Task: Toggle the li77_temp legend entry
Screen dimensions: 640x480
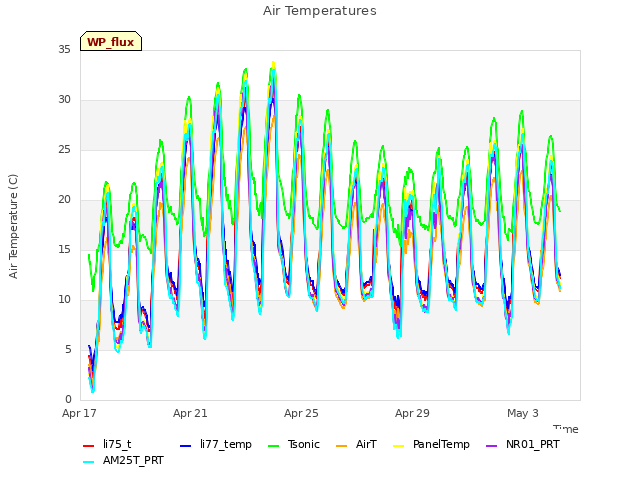Action: [216, 444]
